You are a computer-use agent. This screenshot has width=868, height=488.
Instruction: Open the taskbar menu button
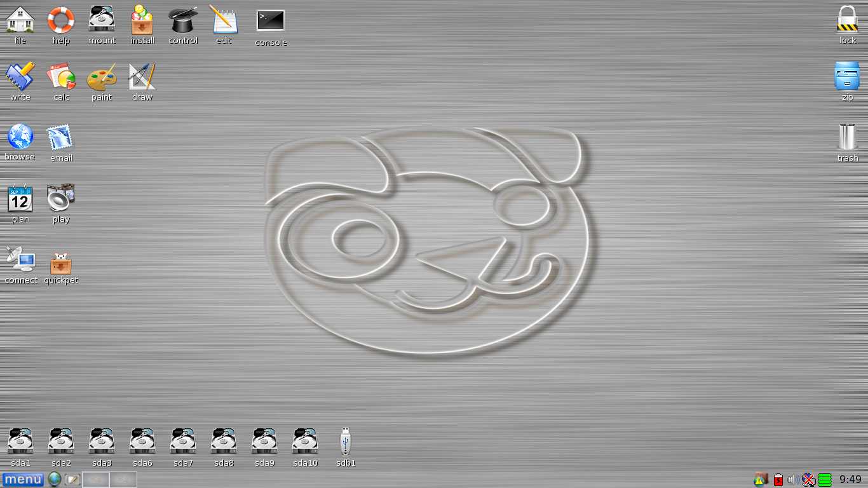[23, 480]
